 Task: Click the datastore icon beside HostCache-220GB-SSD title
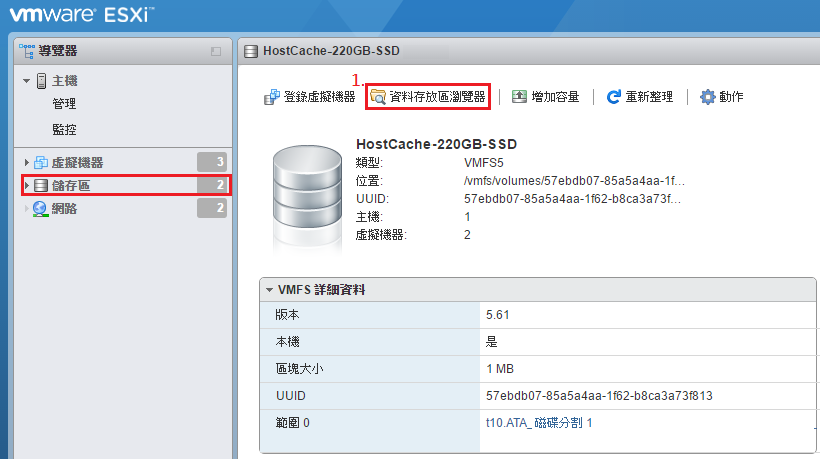251,51
